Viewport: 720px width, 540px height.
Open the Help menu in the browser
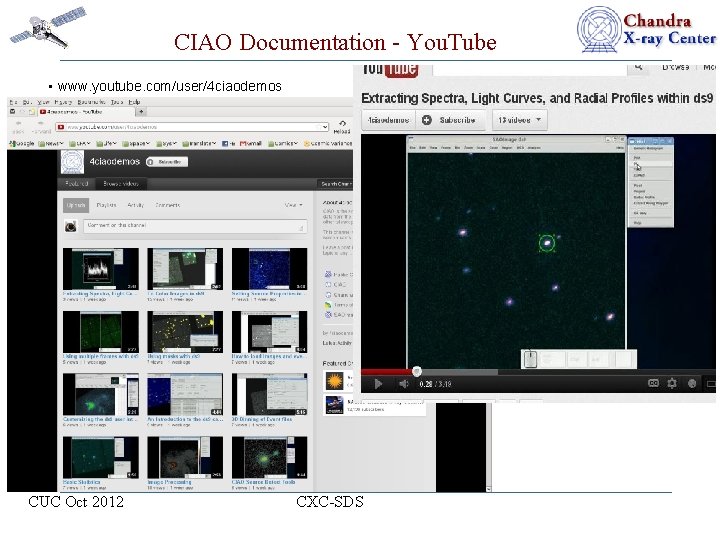(134, 102)
